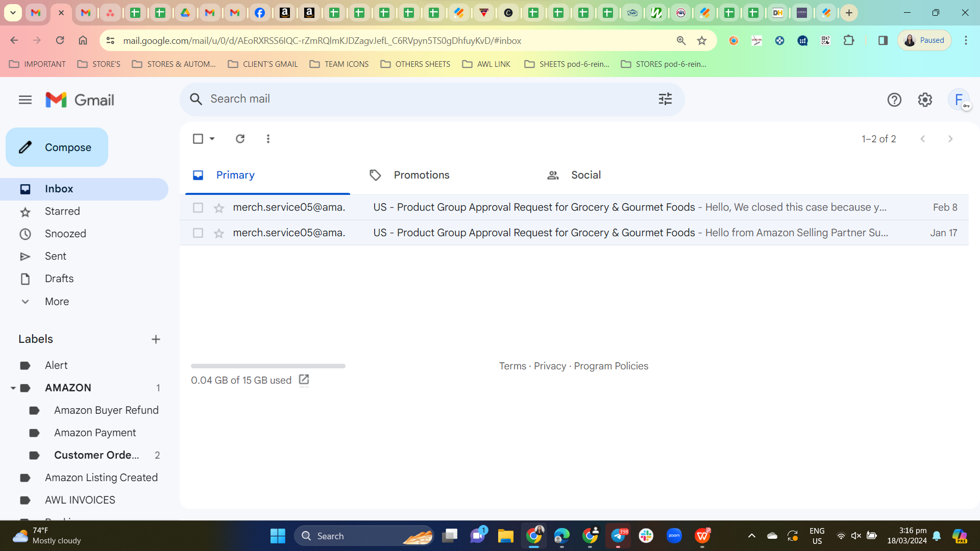Image resolution: width=980 pixels, height=551 pixels.
Task: Open the Privacy link
Action: point(550,366)
